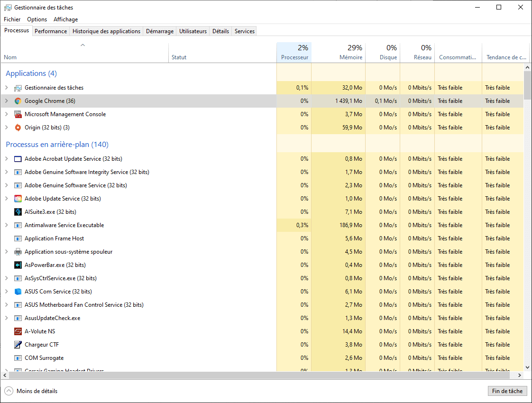Select the Chargeur CTF row name
Screen dimensions: 532x403
pyautogui.click(x=42, y=345)
